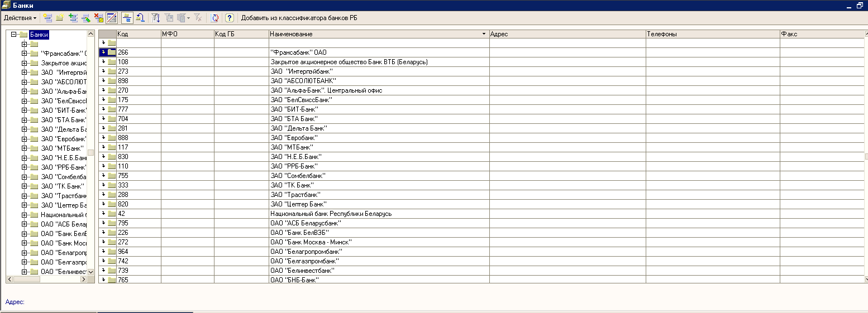Image resolution: width=868 pixels, height=313 pixels.
Task: Click folder icon in row with code 765
Action: click(x=112, y=280)
